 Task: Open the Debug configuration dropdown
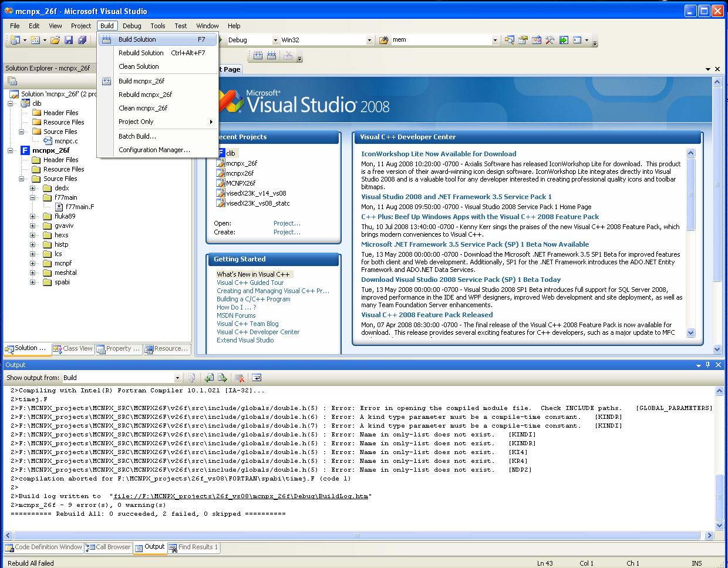275,40
